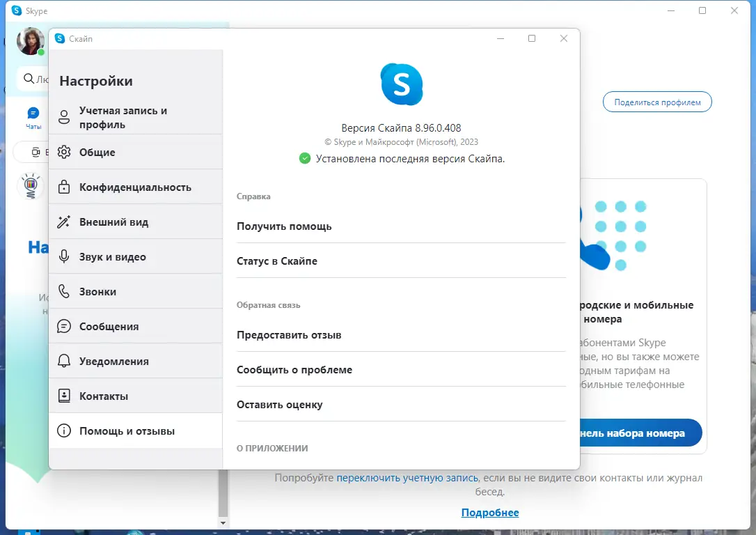Click Статус в Скайпе
The width and height of the screenshot is (756, 535).
(278, 261)
